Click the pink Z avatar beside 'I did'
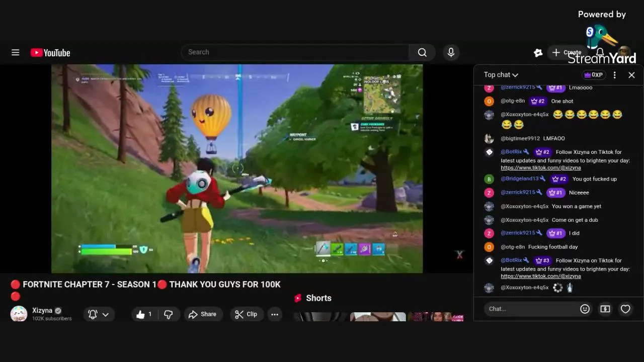This screenshot has height=362, width=644. click(489, 233)
